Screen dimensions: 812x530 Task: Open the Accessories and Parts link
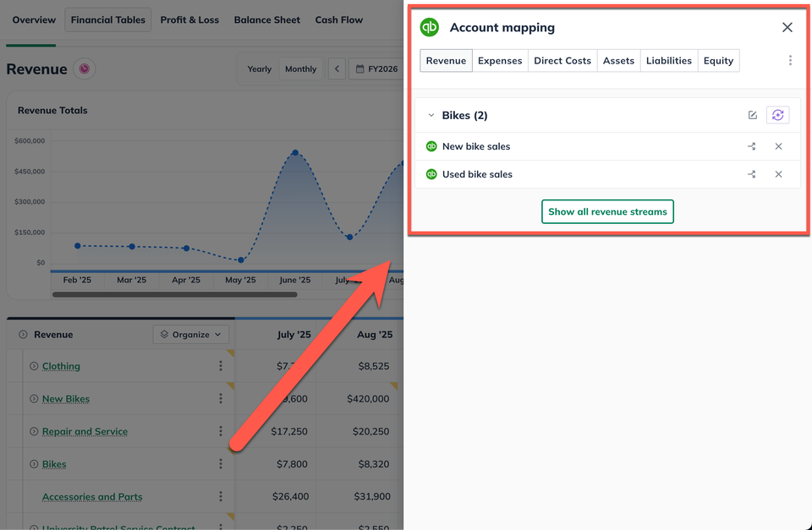coord(92,496)
